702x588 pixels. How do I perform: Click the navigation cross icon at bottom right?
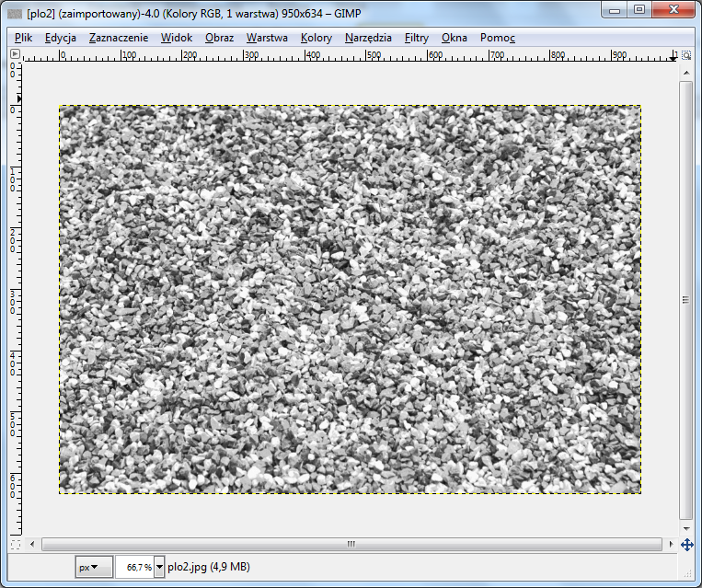686,545
